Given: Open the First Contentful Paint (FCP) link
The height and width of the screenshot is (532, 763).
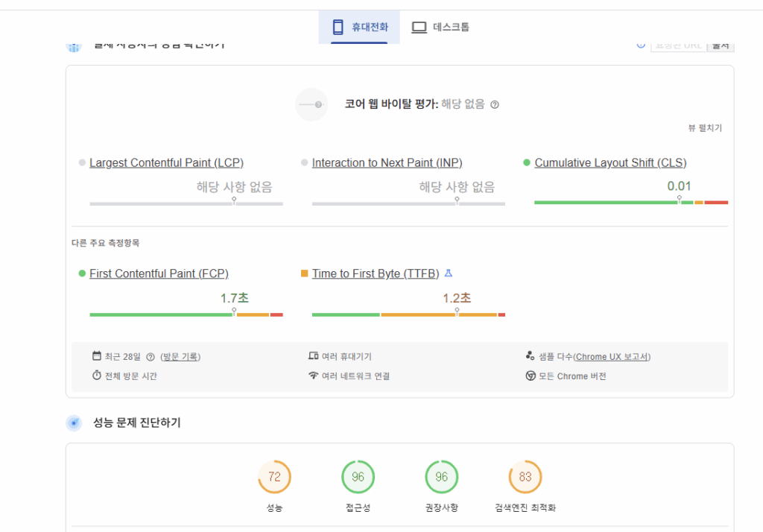Looking at the screenshot, I should [159, 273].
